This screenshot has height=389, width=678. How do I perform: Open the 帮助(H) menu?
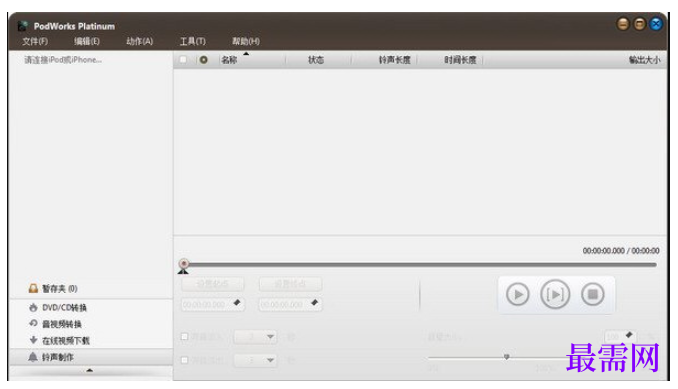point(246,41)
